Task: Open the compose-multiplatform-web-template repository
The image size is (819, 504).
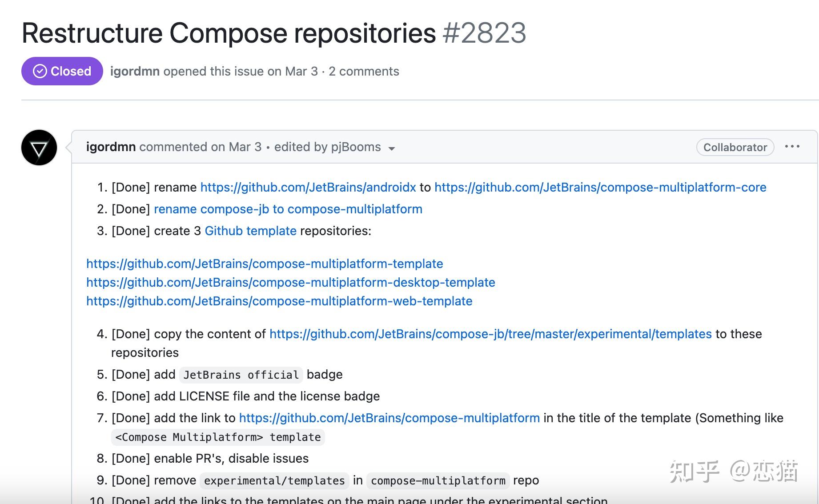Action: coord(278,301)
